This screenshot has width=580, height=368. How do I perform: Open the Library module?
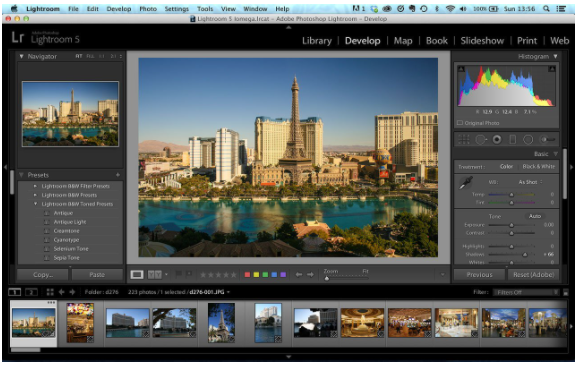(317, 41)
